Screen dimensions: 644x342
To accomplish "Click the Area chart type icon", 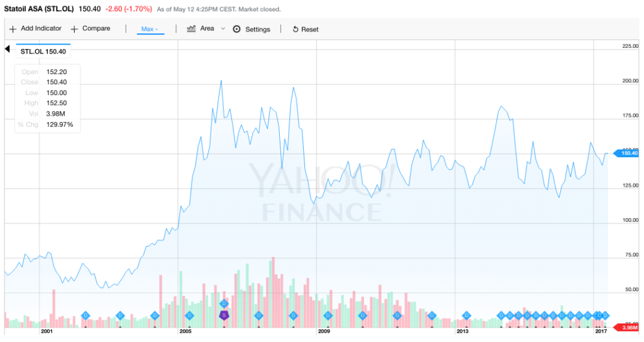I will click(191, 29).
